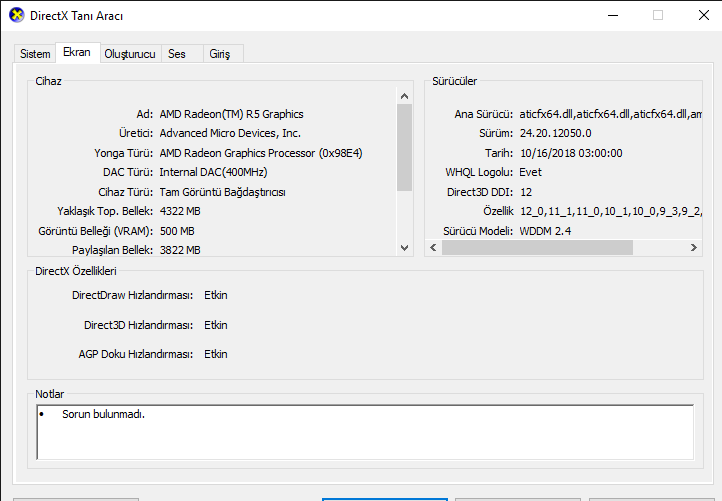Image resolution: width=722 pixels, height=501 pixels.
Task: Close the DirectX Tanı Aracı window
Action: click(x=703, y=15)
